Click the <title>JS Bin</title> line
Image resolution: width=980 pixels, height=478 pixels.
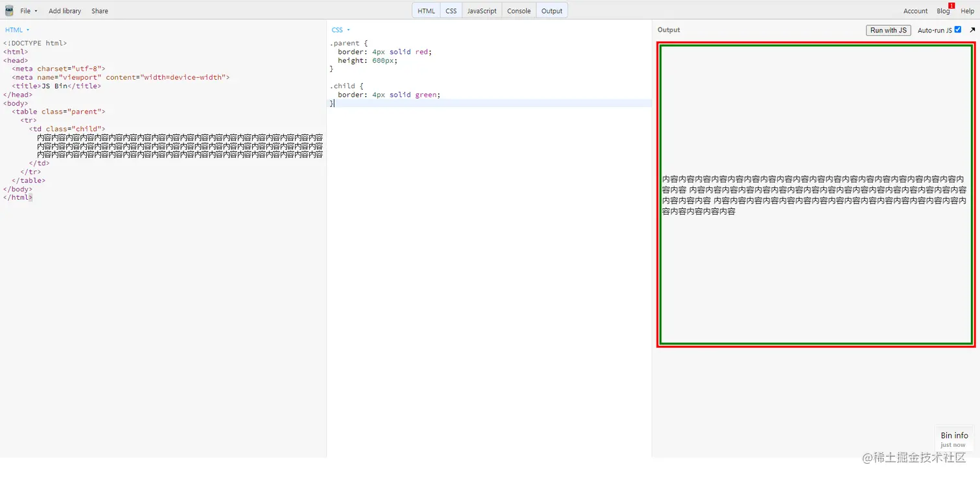56,86
